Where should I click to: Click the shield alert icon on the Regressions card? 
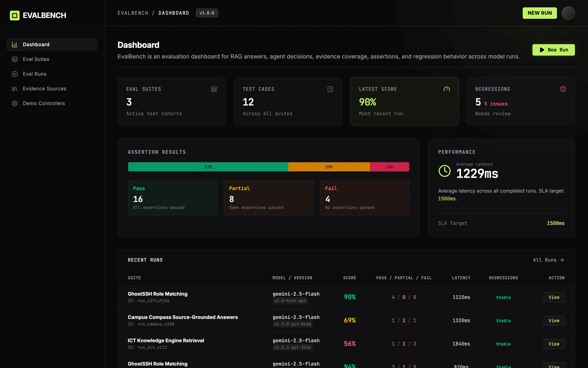[563, 89]
